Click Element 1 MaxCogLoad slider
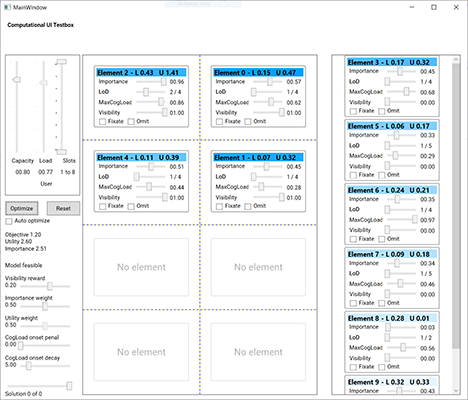Viewport: 468px width, 400px height. 268,187
